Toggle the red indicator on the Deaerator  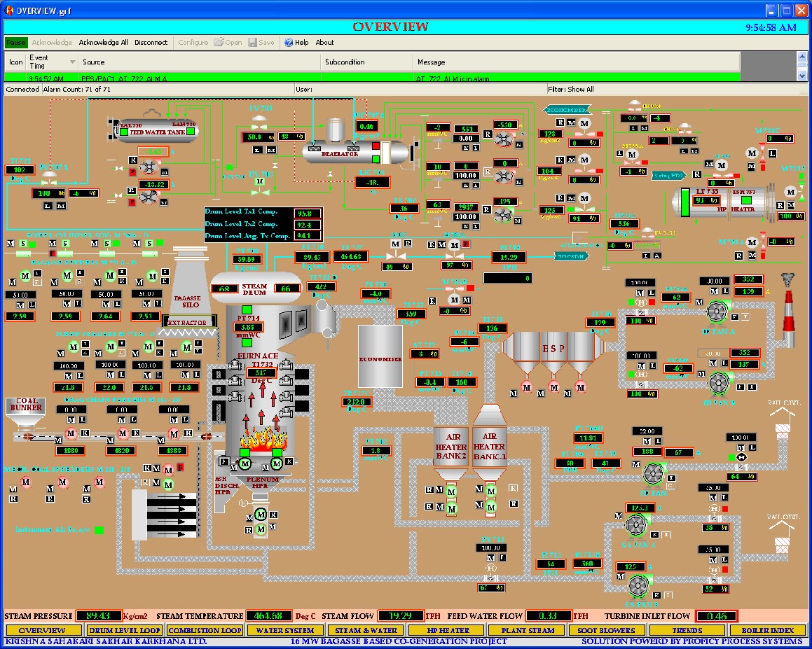coord(376,146)
